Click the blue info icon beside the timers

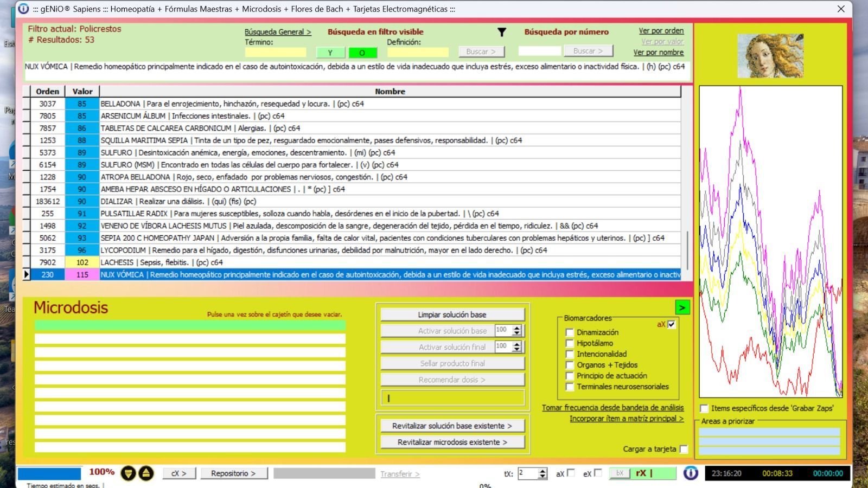pyautogui.click(x=691, y=473)
